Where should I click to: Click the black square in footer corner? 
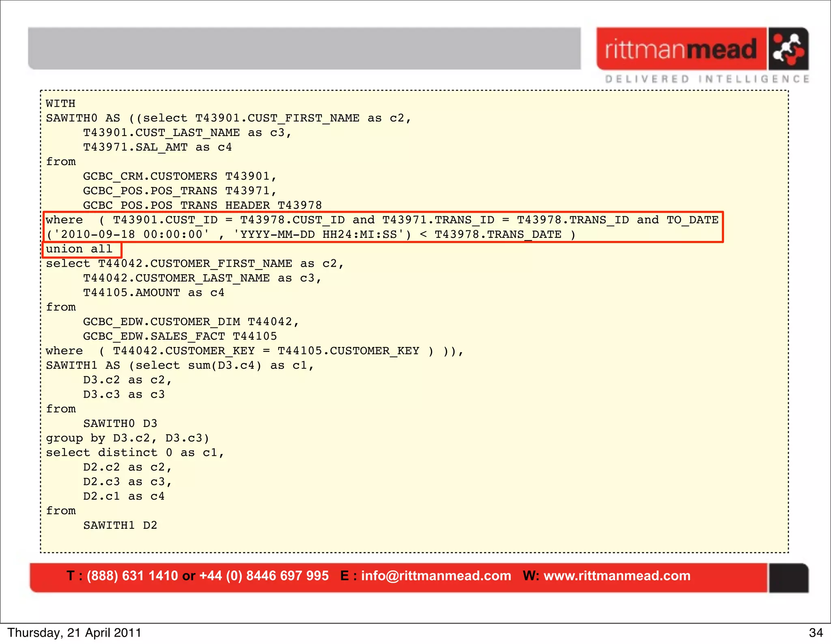788,578
